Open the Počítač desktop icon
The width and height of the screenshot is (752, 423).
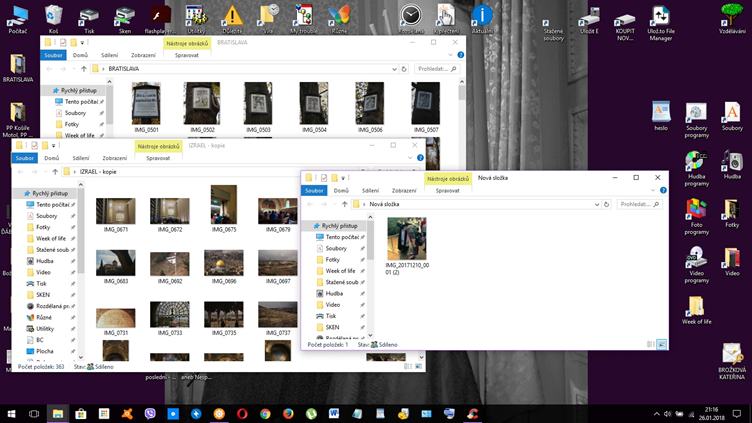coord(18,19)
